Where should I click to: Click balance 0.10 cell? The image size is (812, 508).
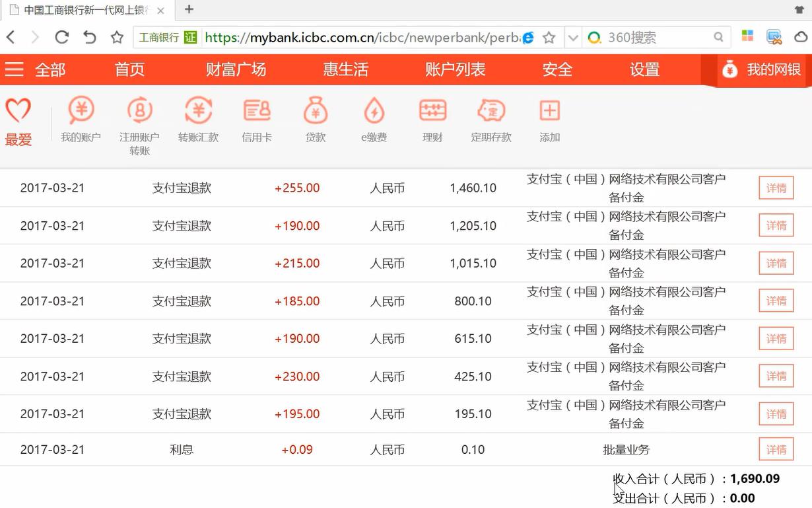click(473, 450)
